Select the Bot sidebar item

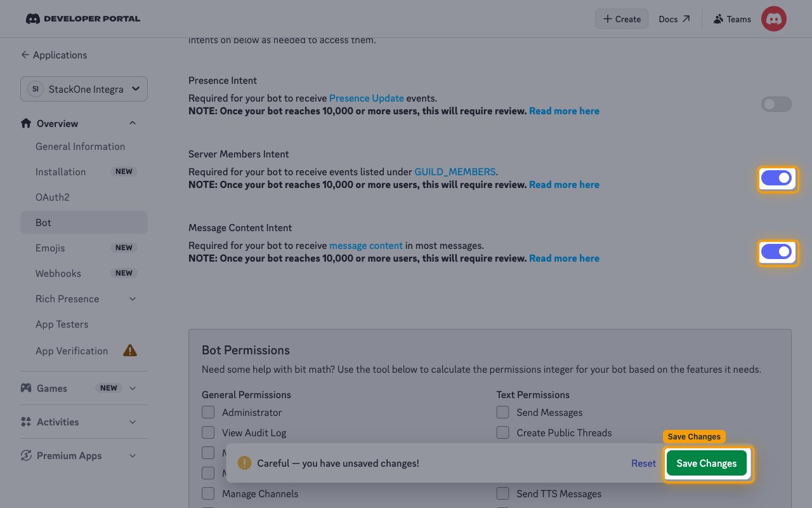84,222
